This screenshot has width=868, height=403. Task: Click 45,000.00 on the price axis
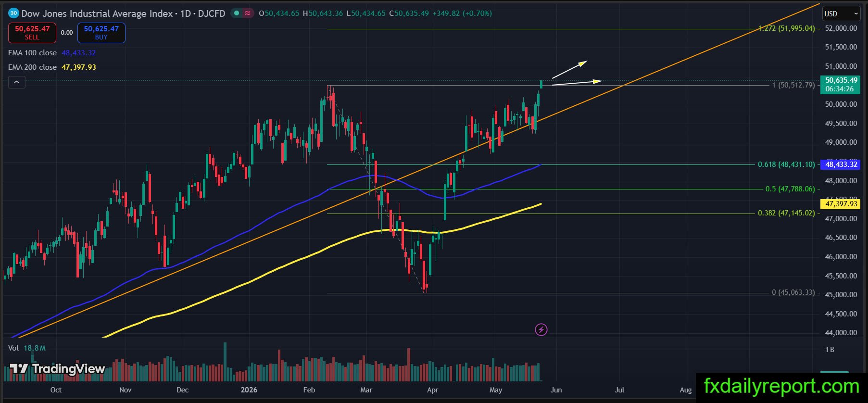841,295
